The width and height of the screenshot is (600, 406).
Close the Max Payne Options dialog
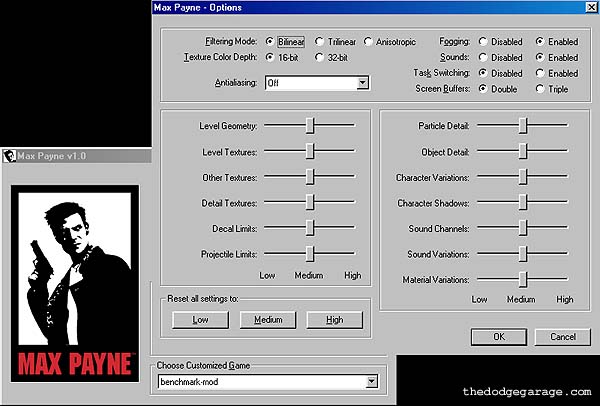click(x=592, y=7)
